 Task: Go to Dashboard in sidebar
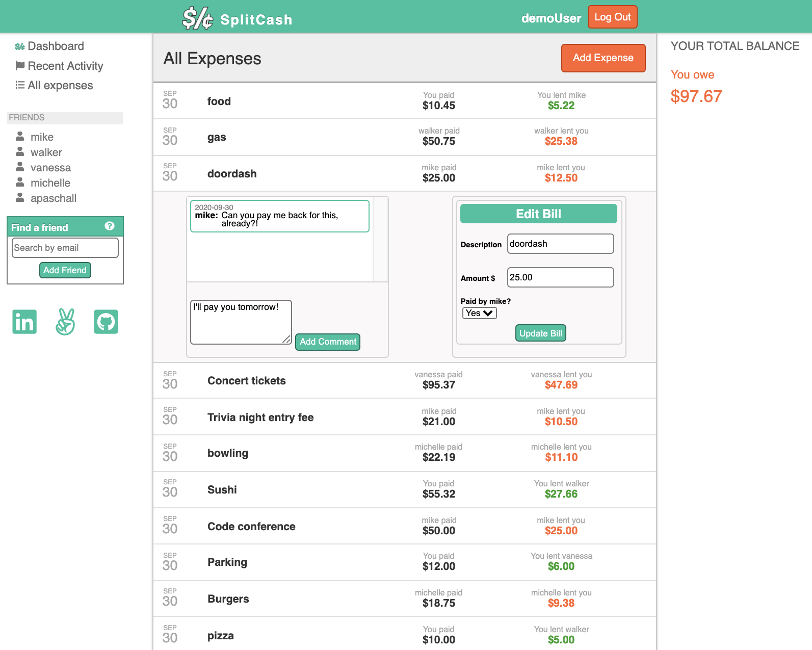point(56,46)
